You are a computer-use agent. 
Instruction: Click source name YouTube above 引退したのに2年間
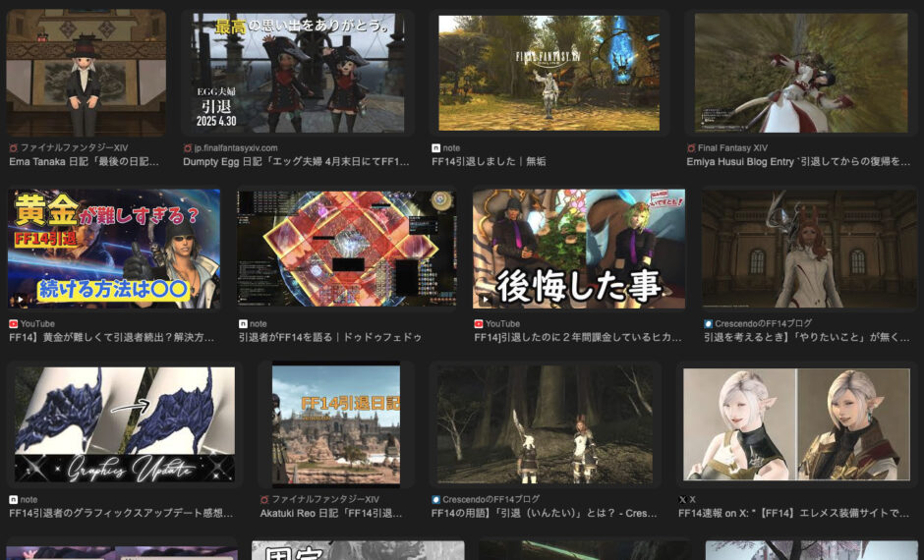[502, 324]
